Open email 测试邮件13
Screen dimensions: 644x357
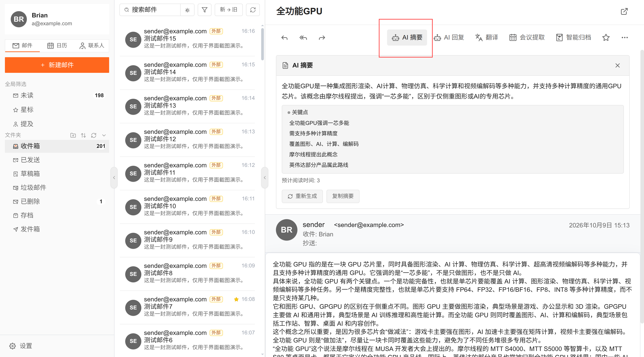[188, 106]
